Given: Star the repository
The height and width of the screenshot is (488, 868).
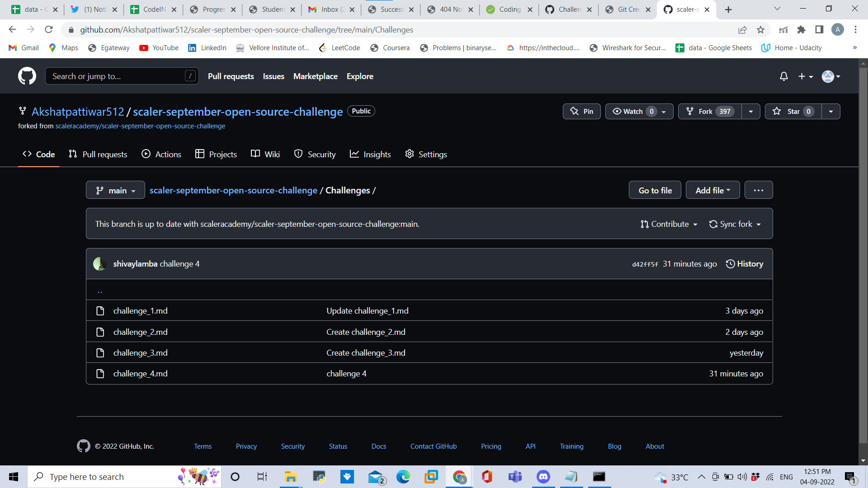Looking at the screenshot, I should 792,111.
